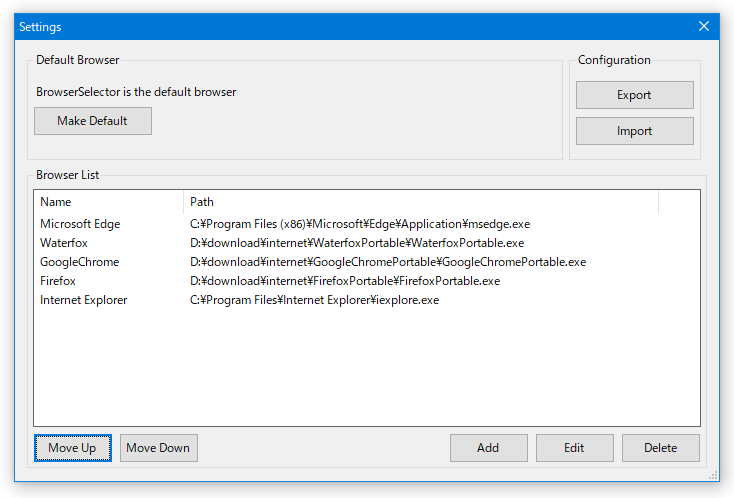
Task: Click the Make Default button
Action: [x=93, y=121]
